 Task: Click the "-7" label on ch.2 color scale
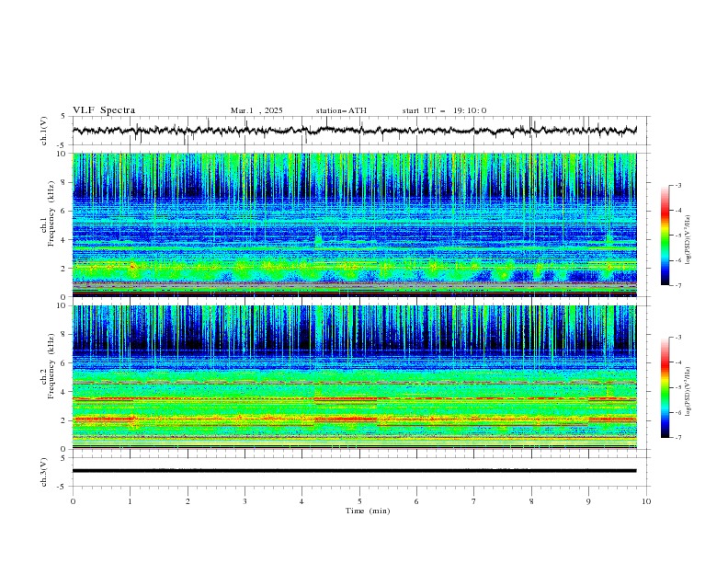coord(678,437)
